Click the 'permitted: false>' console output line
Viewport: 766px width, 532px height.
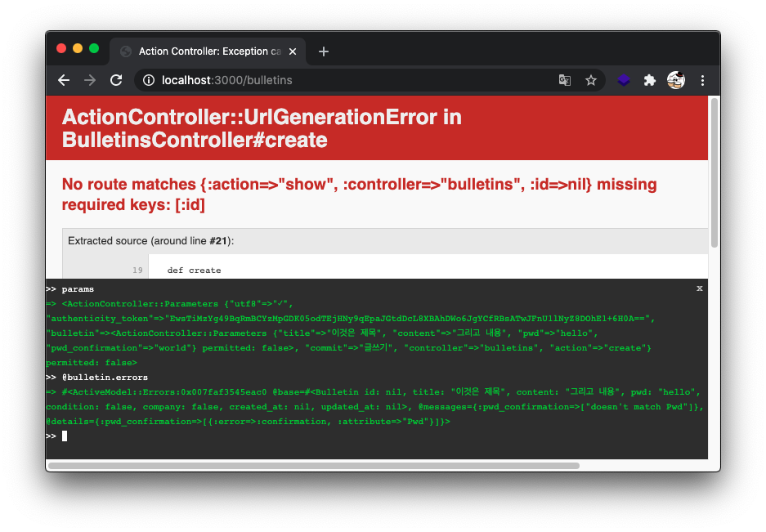92,363
